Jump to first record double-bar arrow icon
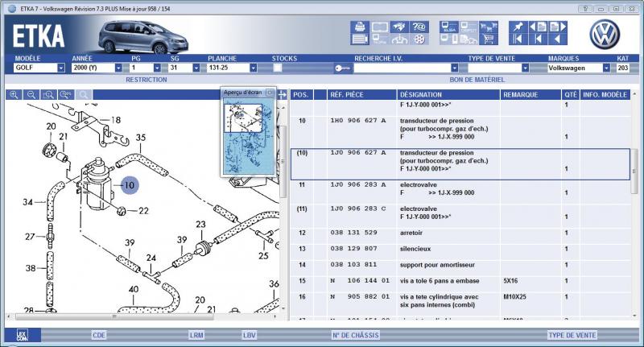 click(x=518, y=39)
